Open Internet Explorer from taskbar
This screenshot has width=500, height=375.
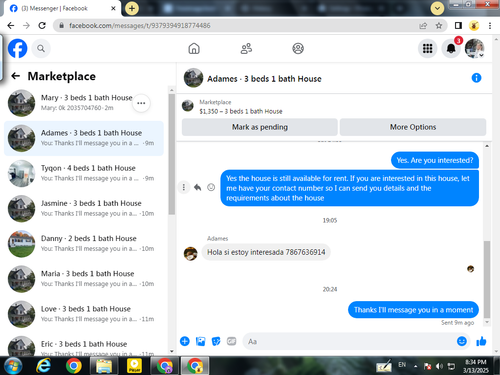[x=44, y=366]
